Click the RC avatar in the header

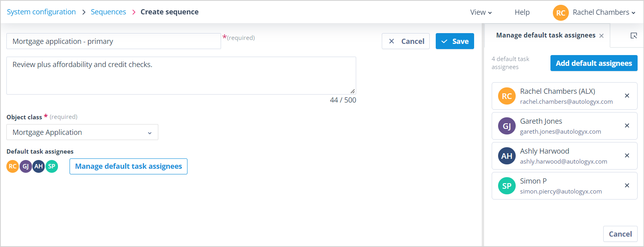tap(560, 13)
